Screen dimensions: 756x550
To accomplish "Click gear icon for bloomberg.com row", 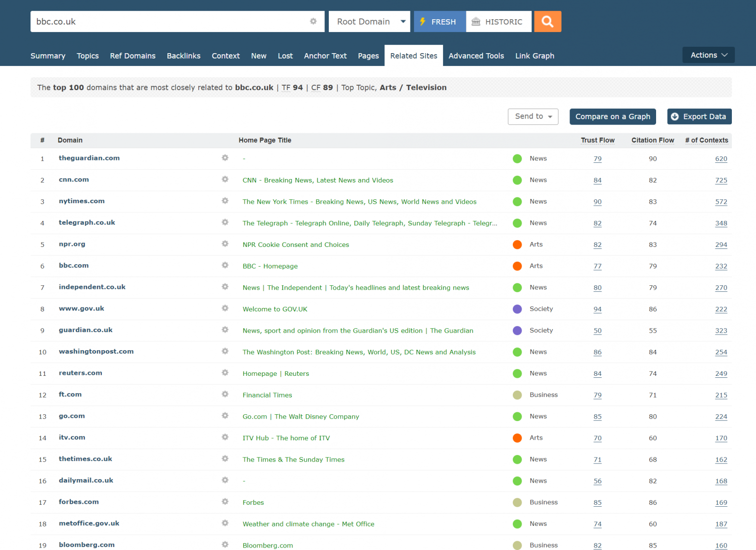I will [x=225, y=545].
